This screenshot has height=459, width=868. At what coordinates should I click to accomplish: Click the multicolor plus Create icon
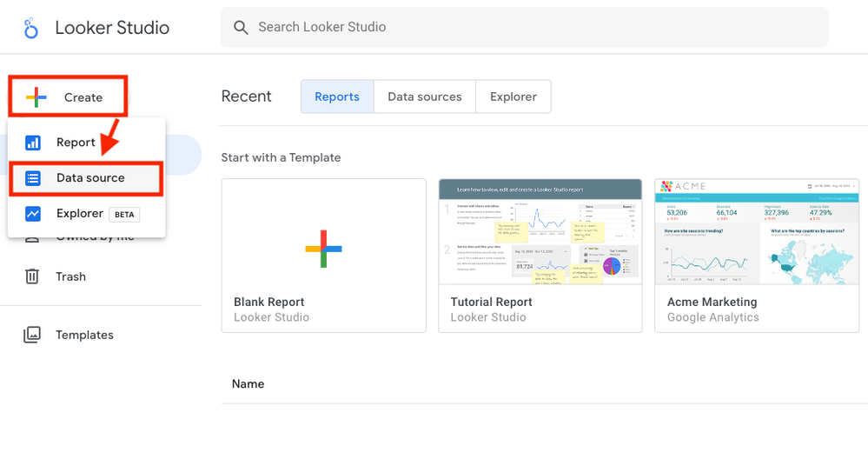(x=36, y=97)
